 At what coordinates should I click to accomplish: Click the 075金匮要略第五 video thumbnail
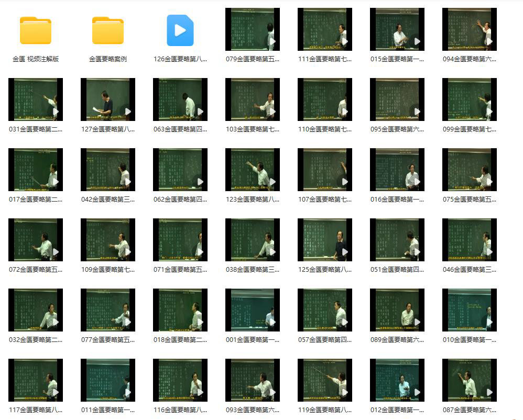coord(470,170)
